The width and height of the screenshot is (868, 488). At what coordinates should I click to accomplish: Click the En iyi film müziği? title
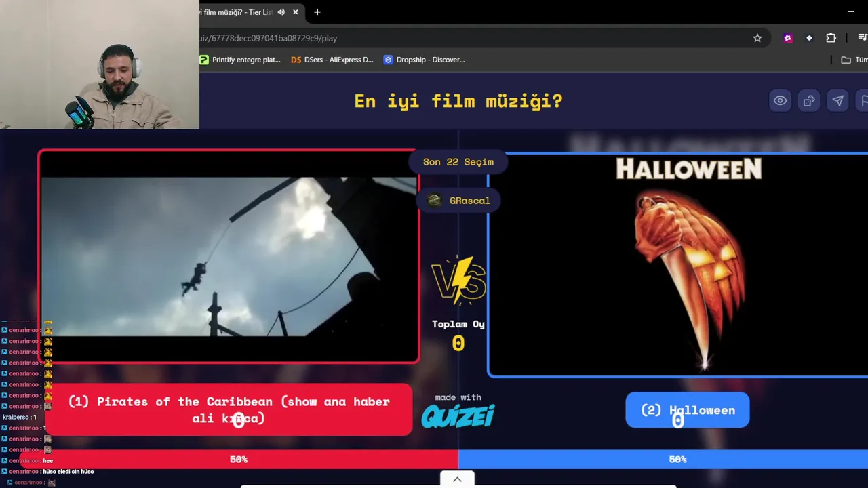click(x=458, y=101)
